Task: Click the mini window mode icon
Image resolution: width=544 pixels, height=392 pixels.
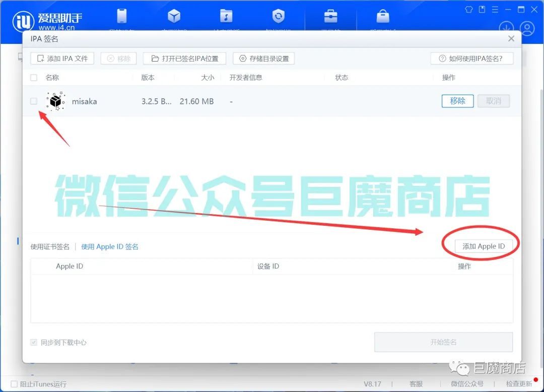Action: click(482, 10)
